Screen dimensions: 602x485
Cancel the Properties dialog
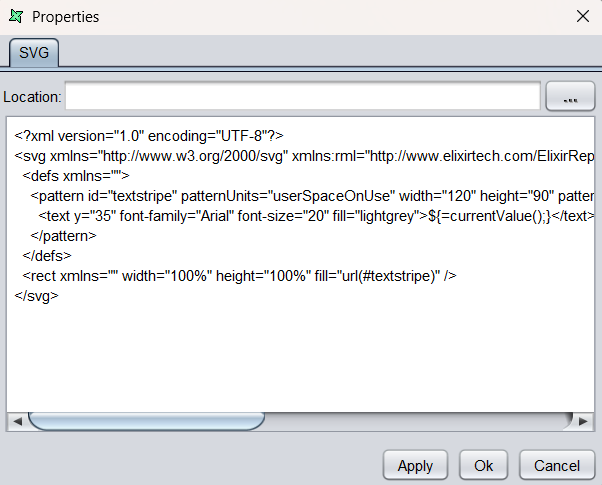click(557, 465)
